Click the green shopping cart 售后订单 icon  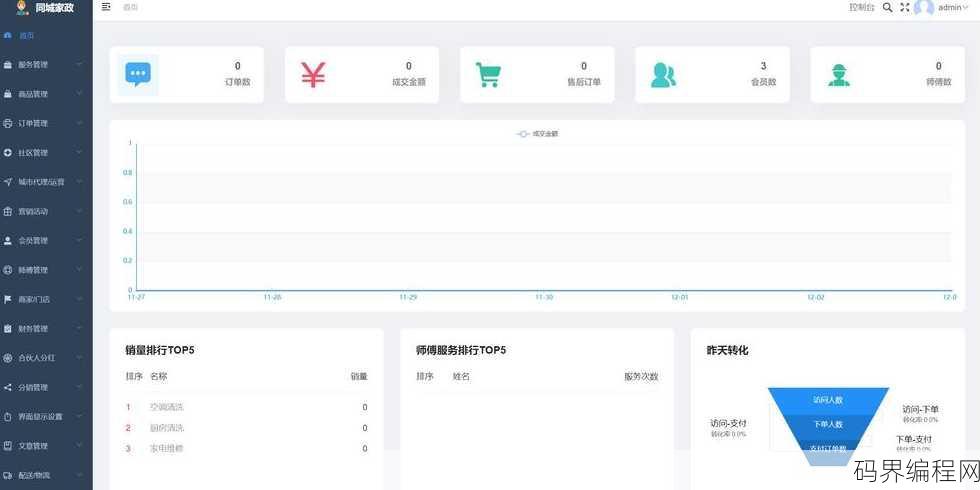[x=488, y=74]
